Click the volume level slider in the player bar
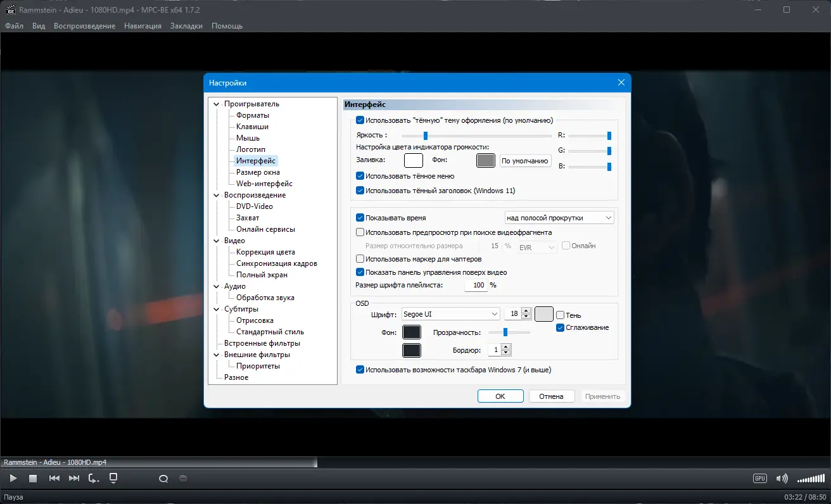 811,479
